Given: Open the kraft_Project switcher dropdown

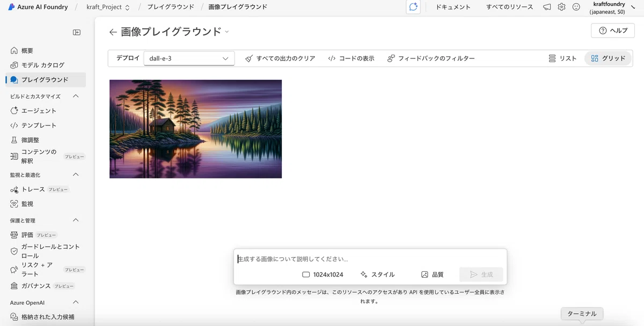Looking at the screenshot, I should pyautogui.click(x=108, y=7).
